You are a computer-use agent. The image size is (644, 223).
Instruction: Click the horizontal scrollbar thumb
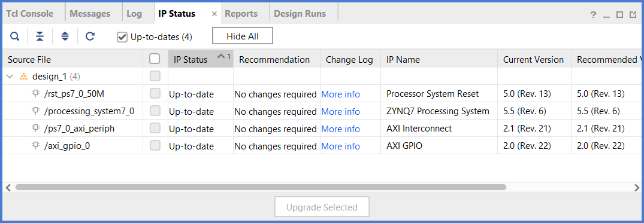pos(261,187)
